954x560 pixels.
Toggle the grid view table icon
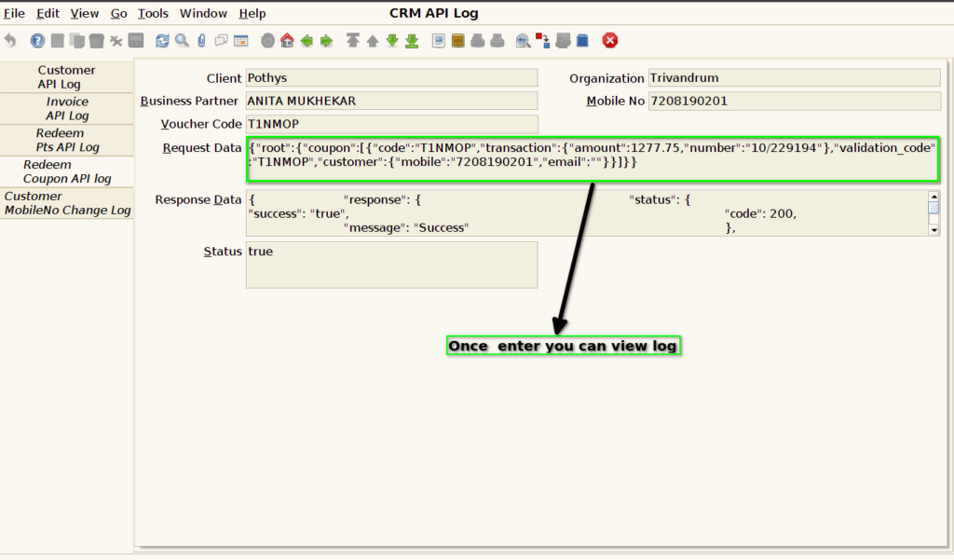coord(241,41)
